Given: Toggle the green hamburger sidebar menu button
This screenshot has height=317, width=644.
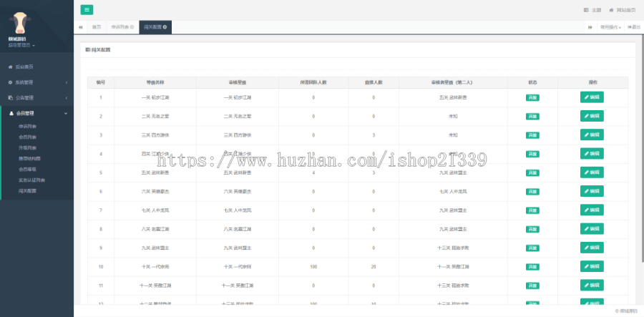Looking at the screenshot, I should (x=87, y=10).
